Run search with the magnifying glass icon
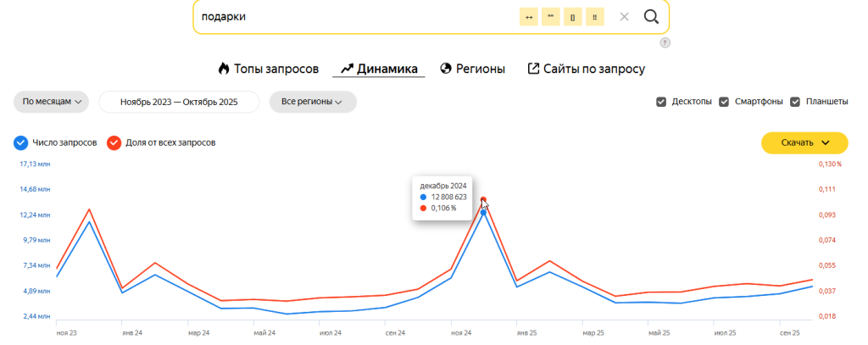This screenshot has width=868, height=345. (x=651, y=17)
